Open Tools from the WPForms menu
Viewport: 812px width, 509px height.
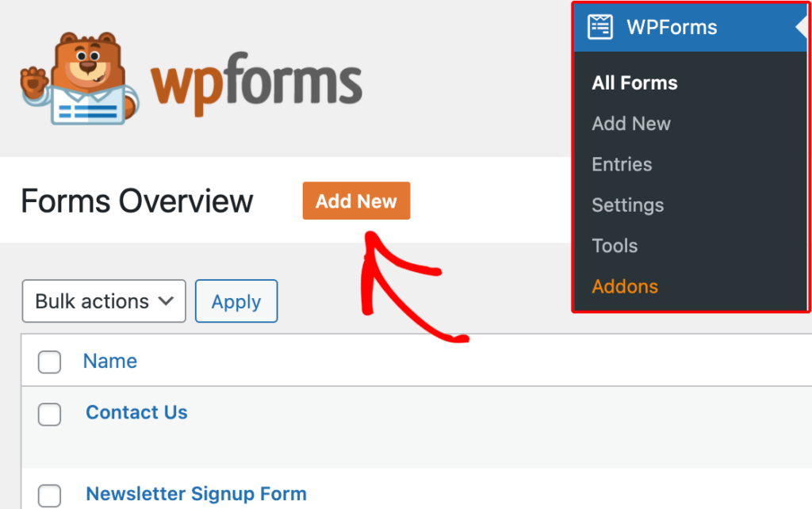click(x=615, y=246)
